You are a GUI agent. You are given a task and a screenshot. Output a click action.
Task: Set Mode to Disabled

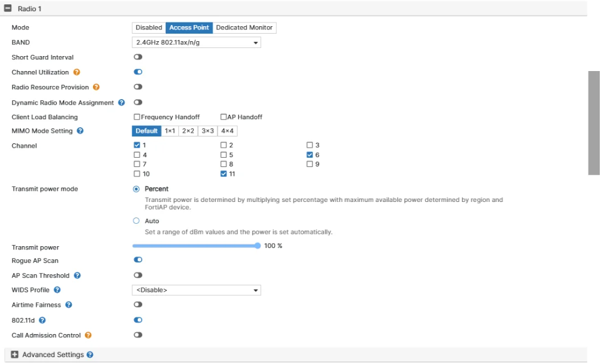(149, 27)
